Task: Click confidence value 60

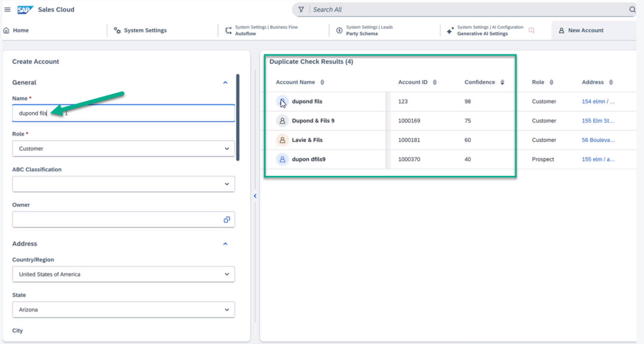Action: [468, 140]
